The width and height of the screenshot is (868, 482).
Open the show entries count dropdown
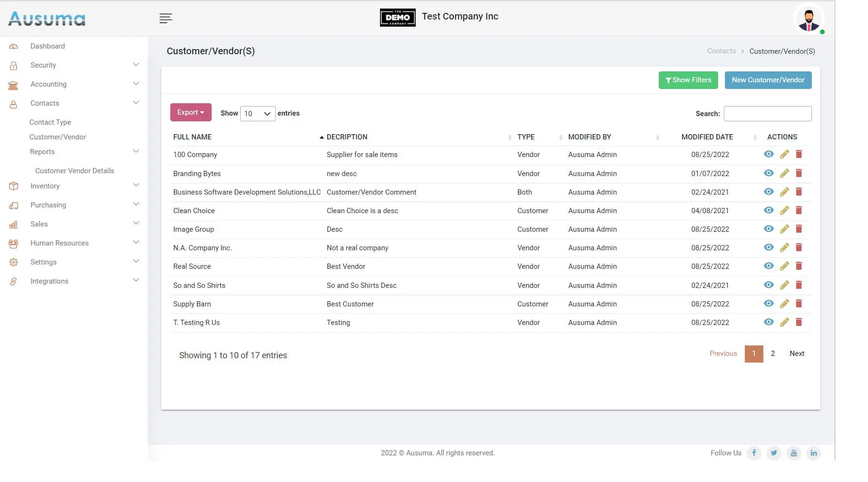coord(257,114)
